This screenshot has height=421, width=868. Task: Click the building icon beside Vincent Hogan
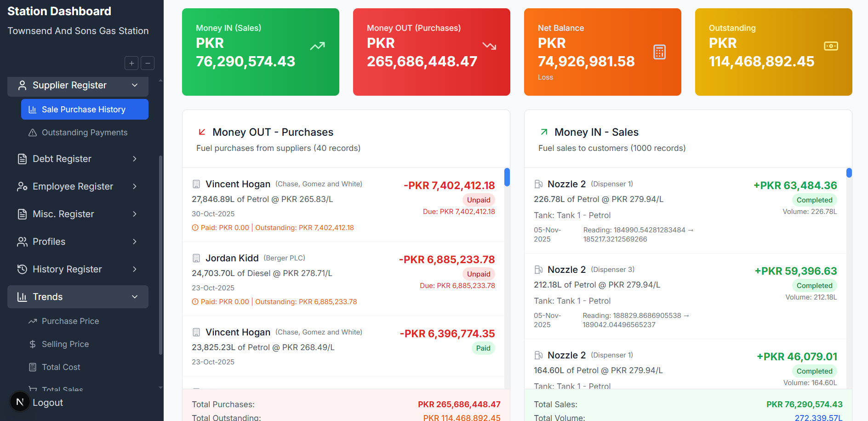[x=197, y=184]
